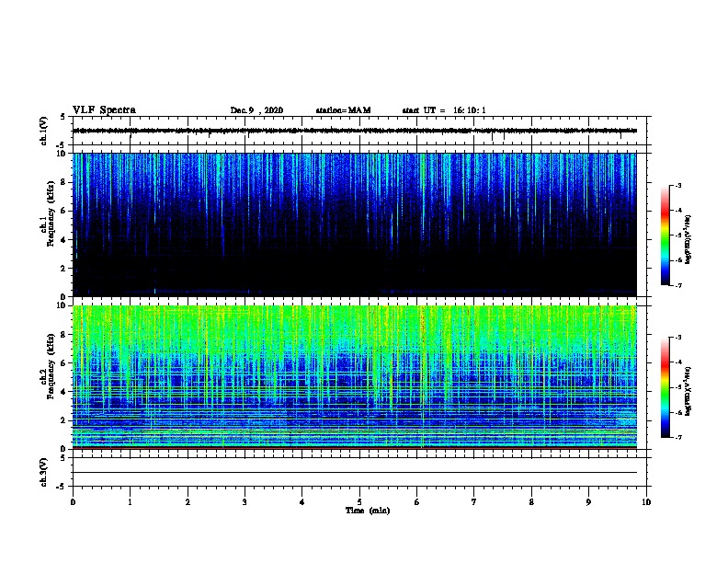The width and height of the screenshot is (728, 563).
Task: Click time axis tick label 10
Action: (646, 502)
